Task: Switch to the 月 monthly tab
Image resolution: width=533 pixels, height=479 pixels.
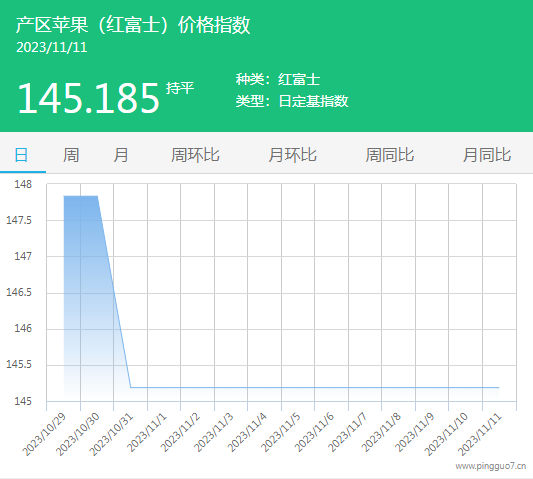Action: (121, 155)
